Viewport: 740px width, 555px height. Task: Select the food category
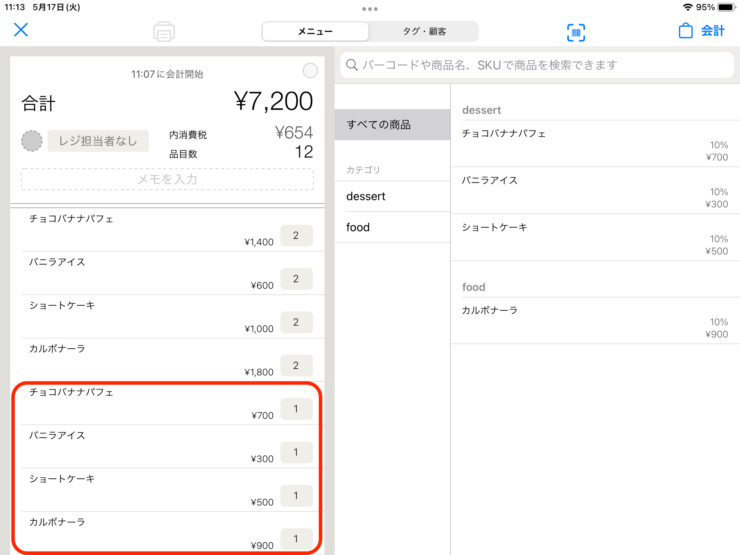(x=392, y=227)
